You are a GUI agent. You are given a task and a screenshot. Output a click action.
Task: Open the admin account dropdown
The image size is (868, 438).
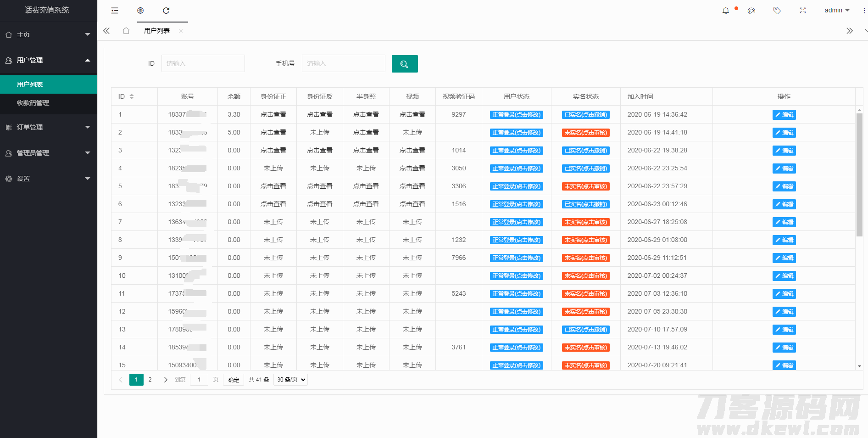click(x=837, y=11)
